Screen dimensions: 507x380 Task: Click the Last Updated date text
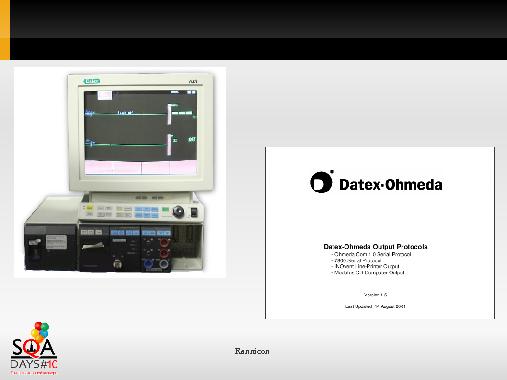[375, 306]
